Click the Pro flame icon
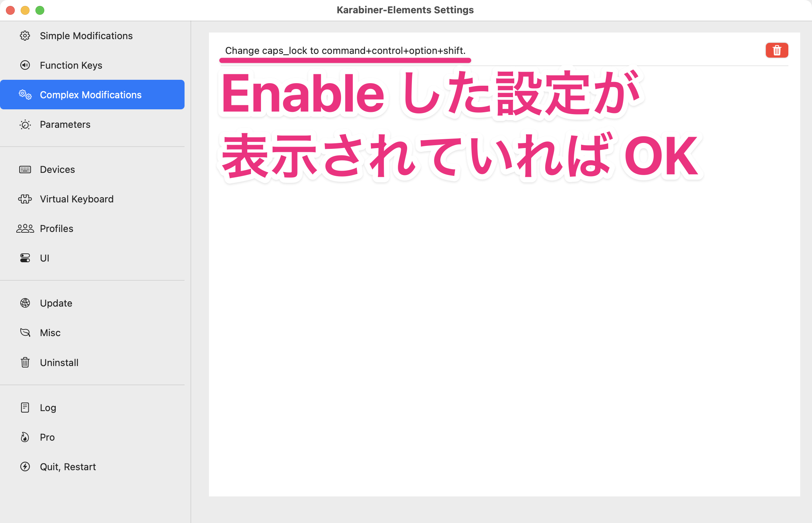Image resolution: width=812 pixels, height=523 pixels. tap(25, 437)
